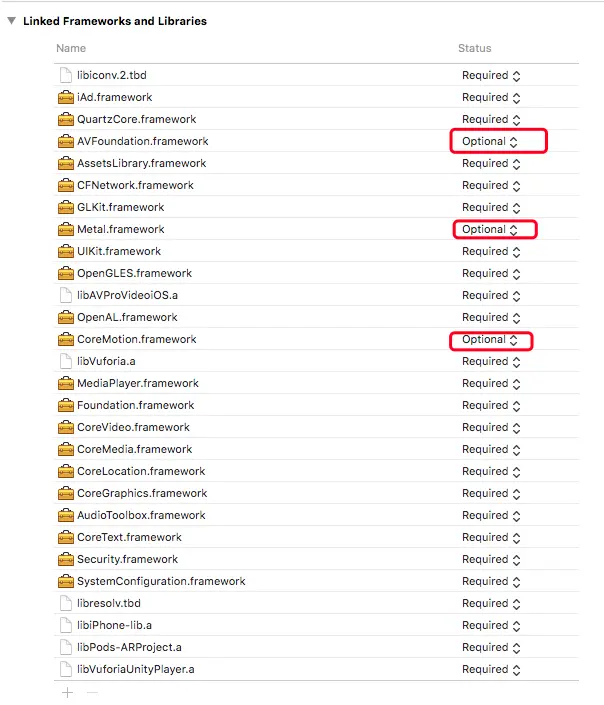Open Required popup for libresolv.tbd
The height and width of the screenshot is (705, 604).
[x=491, y=604]
